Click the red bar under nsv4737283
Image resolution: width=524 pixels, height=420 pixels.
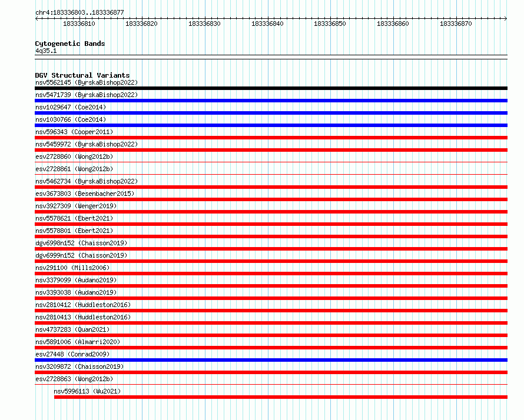pyautogui.click(x=271, y=335)
